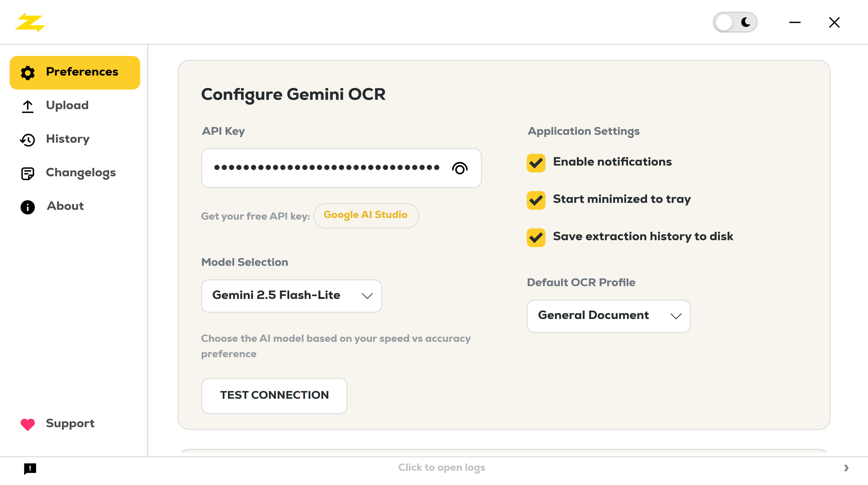
Task: Click the 'Model Selection' label
Action: (x=245, y=262)
